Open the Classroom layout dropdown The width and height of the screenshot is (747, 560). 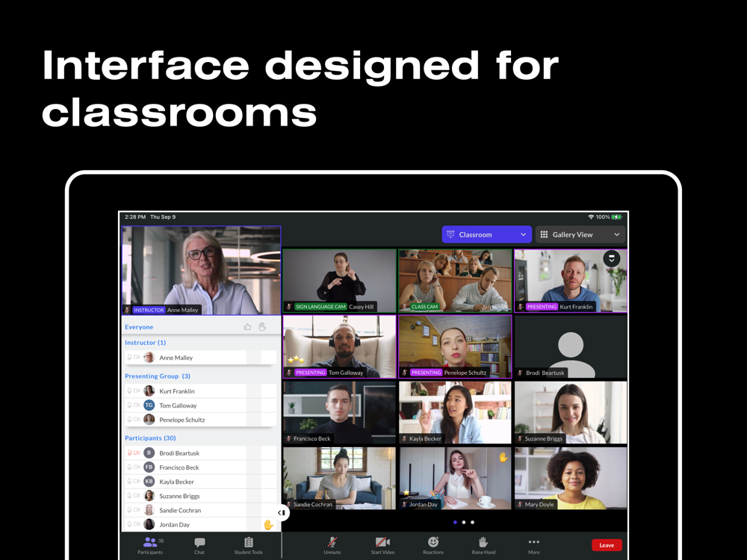486,234
